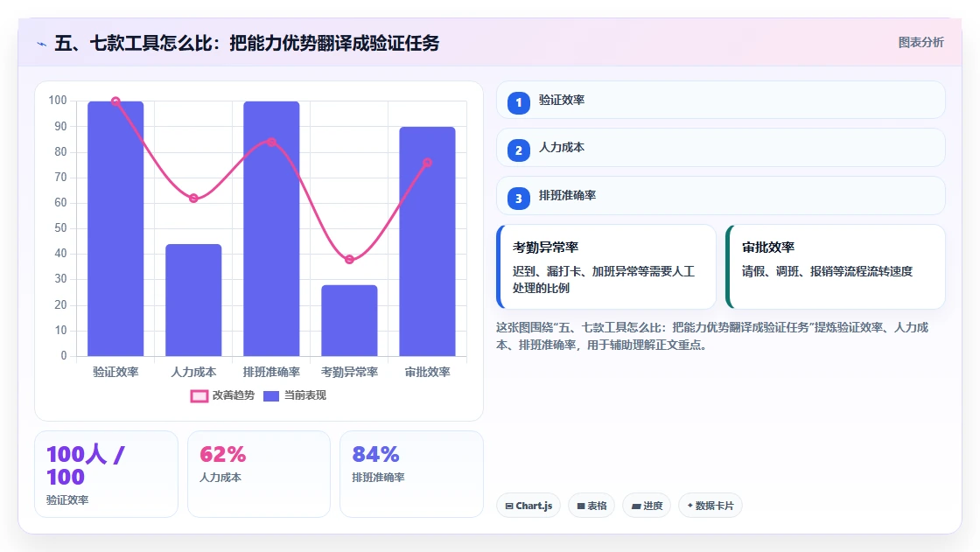Click the 进度 chip icon

click(x=636, y=507)
